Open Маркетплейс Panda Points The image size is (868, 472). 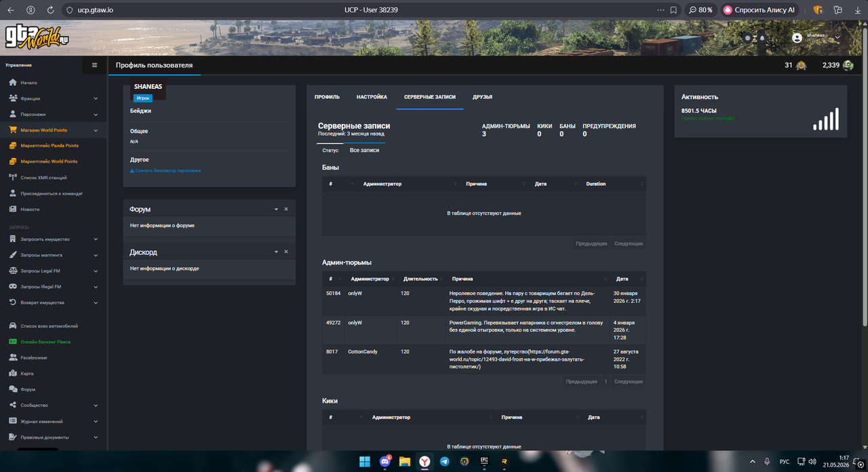(50, 146)
